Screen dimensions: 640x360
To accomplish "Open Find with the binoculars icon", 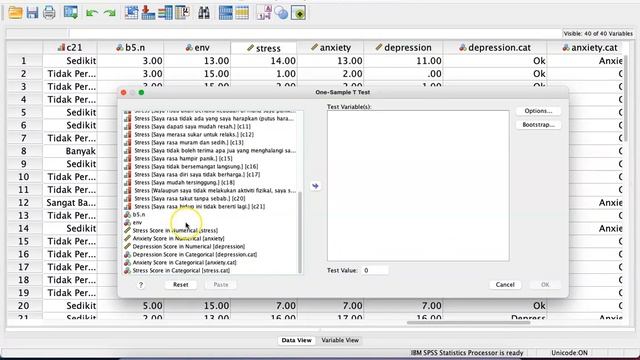I will point(204,13).
